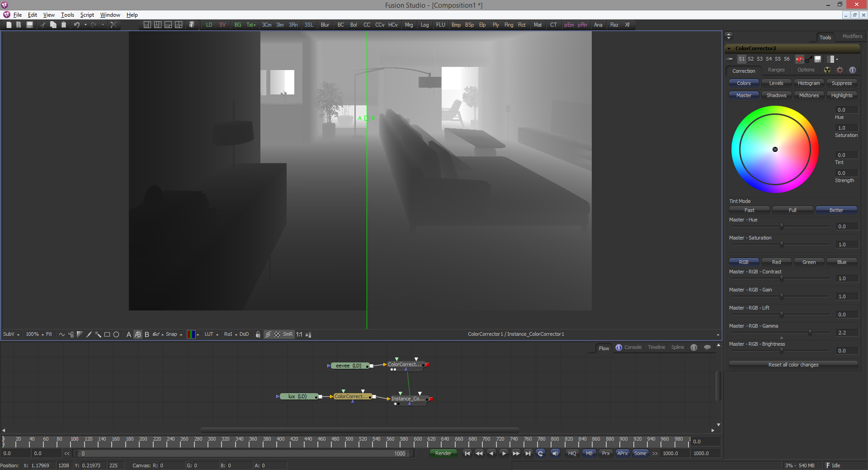Select the eevee loader node

(x=348, y=366)
